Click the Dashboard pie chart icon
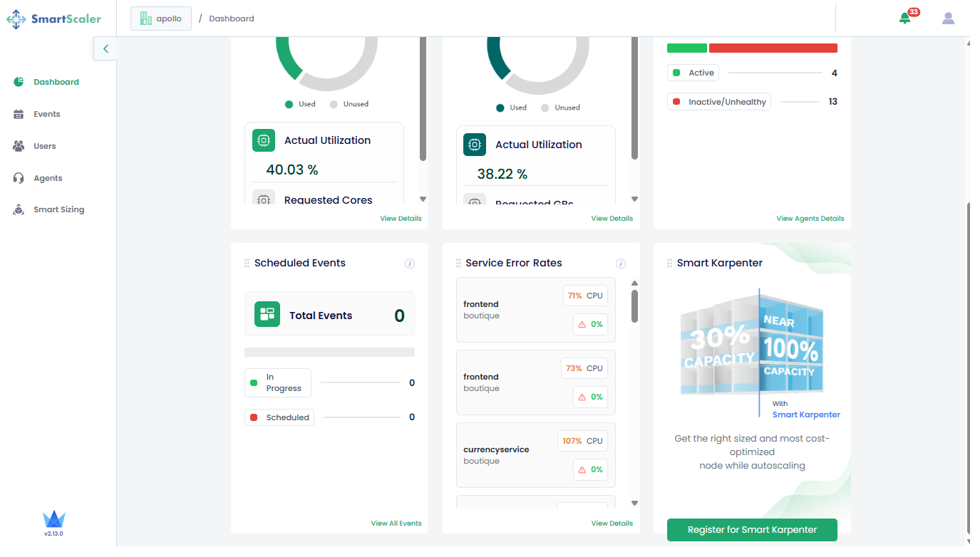980x557 pixels. coord(19,82)
